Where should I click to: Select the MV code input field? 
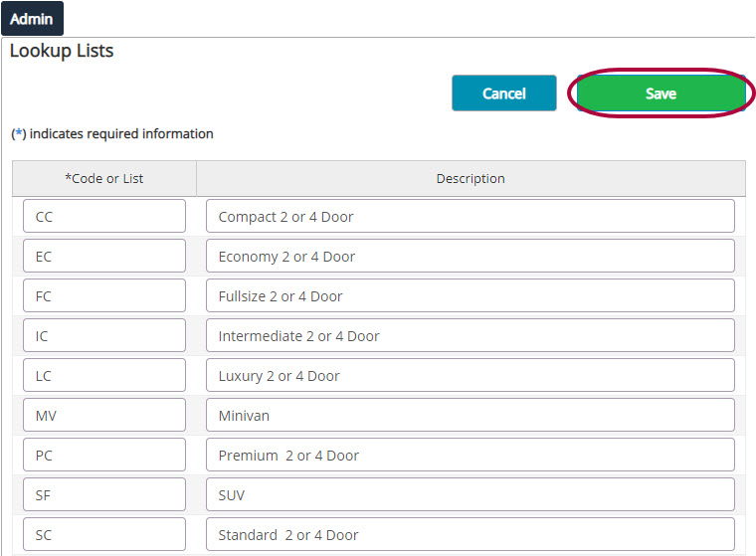point(104,415)
